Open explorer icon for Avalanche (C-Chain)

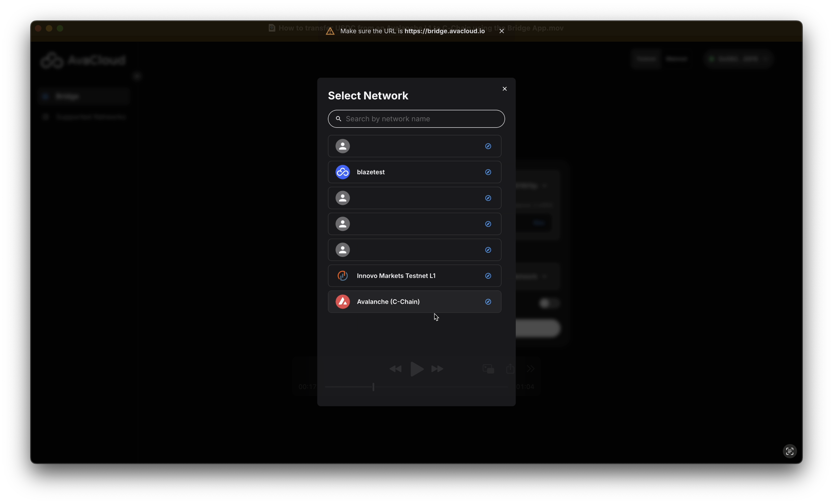coord(488,302)
